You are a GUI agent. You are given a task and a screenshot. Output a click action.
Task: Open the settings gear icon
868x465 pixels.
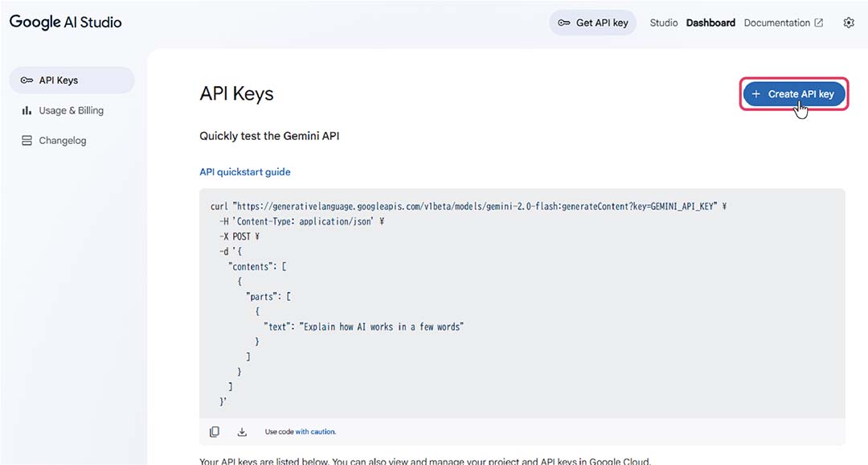point(849,23)
